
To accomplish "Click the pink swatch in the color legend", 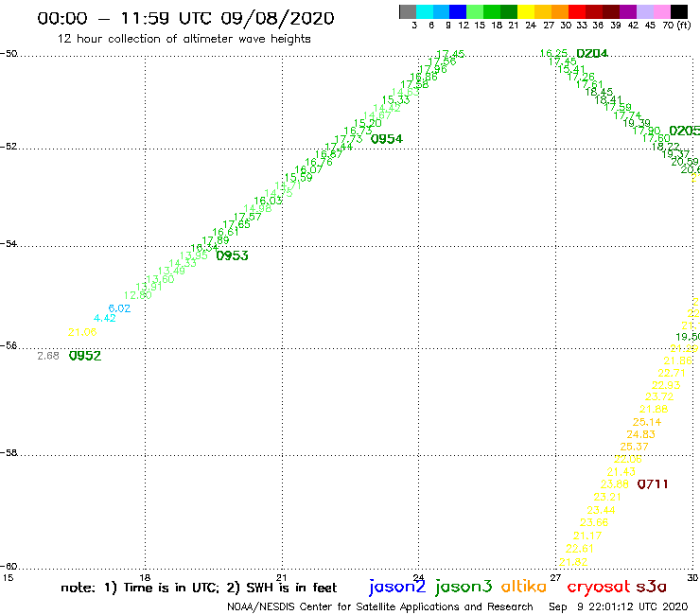I will pyautogui.click(x=661, y=11).
